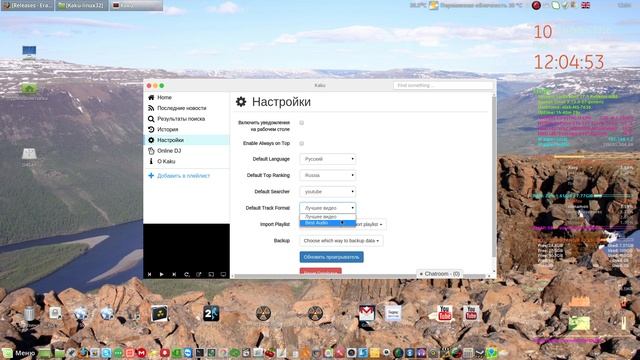Open the Default Language dropdown
The width and height of the screenshot is (640, 360).
(x=328, y=159)
